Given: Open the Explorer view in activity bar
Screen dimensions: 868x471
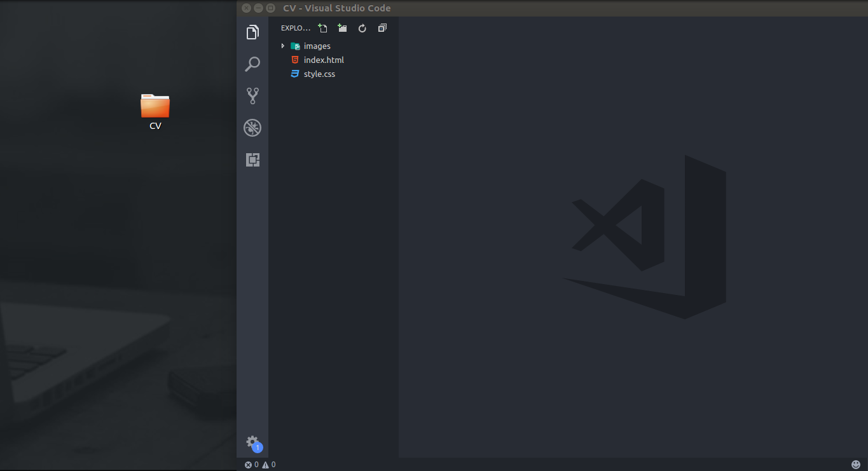Looking at the screenshot, I should coord(252,32).
